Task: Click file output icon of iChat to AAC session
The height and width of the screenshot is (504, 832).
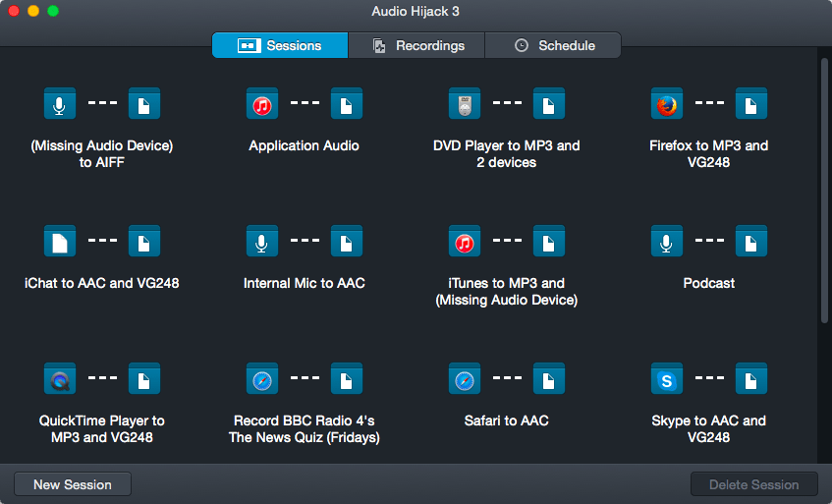Action: click(143, 242)
